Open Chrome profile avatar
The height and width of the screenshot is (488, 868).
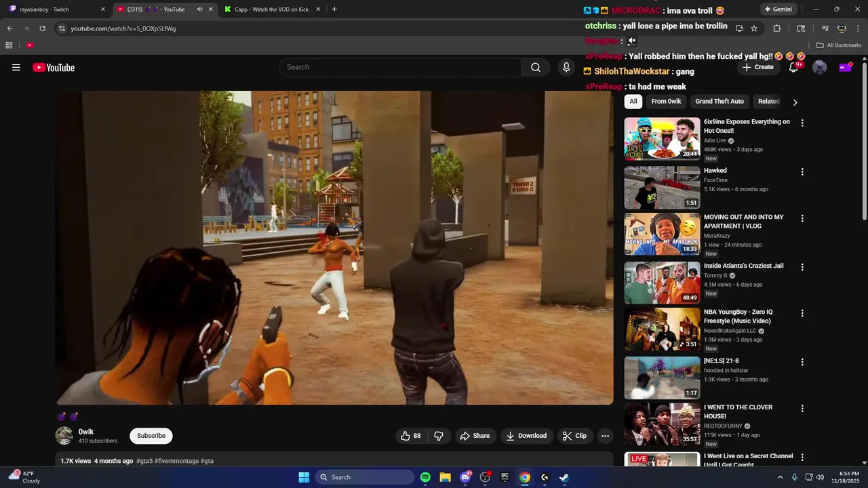[x=842, y=28]
